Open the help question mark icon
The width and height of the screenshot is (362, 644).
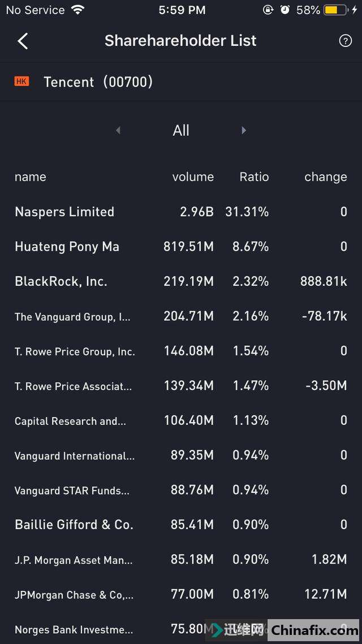(345, 41)
